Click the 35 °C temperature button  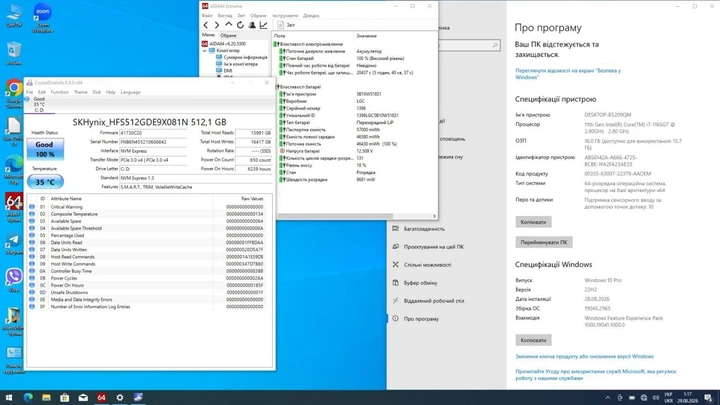45,182
